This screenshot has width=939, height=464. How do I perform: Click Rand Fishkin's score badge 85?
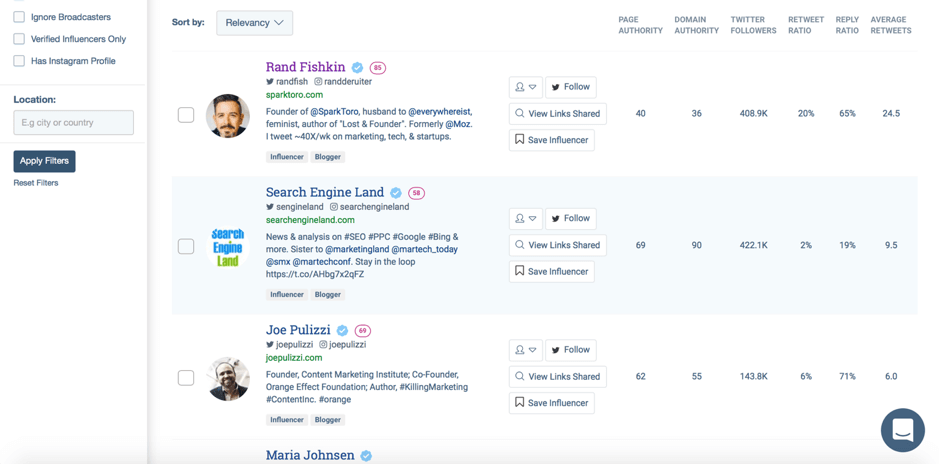point(378,67)
